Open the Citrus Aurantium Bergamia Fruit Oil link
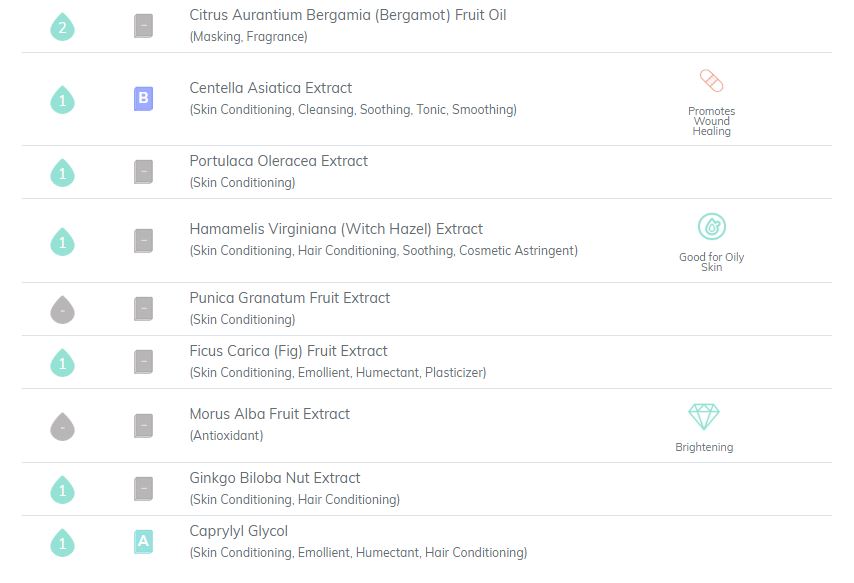Image resolution: width=854 pixels, height=583 pixels. pos(347,15)
